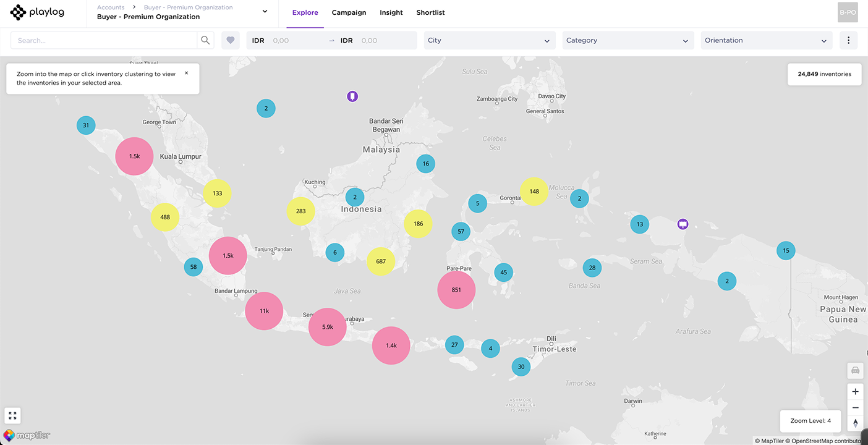868x445 pixels.
Task: Click the 11k pink inventory cluster
Action: tap(264, 311)
